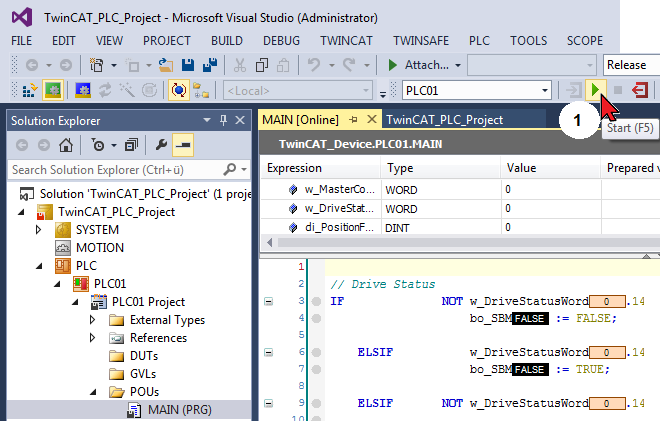The width and height of the screenshot is (661, 421).
Task: Click the Undo arrow icon
Action: click(313, 65)
